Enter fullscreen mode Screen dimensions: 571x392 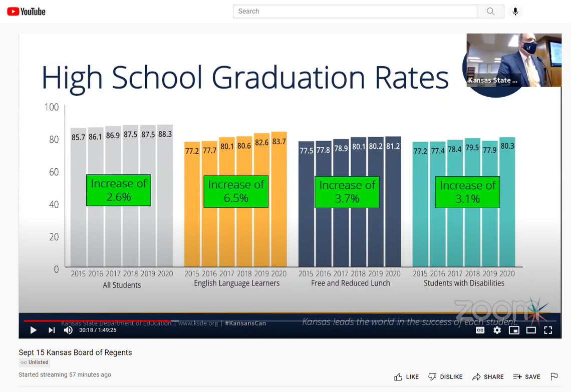(x=548, y=330)
